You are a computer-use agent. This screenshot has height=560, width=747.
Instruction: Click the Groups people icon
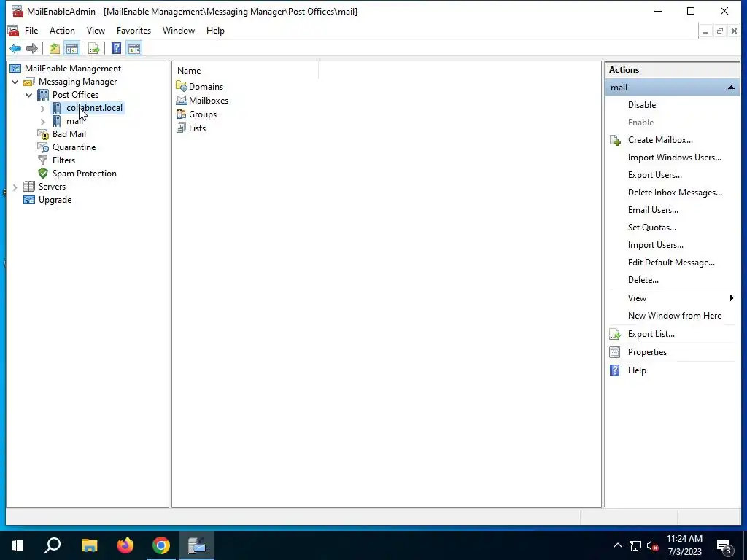click(x=181, y=114)
